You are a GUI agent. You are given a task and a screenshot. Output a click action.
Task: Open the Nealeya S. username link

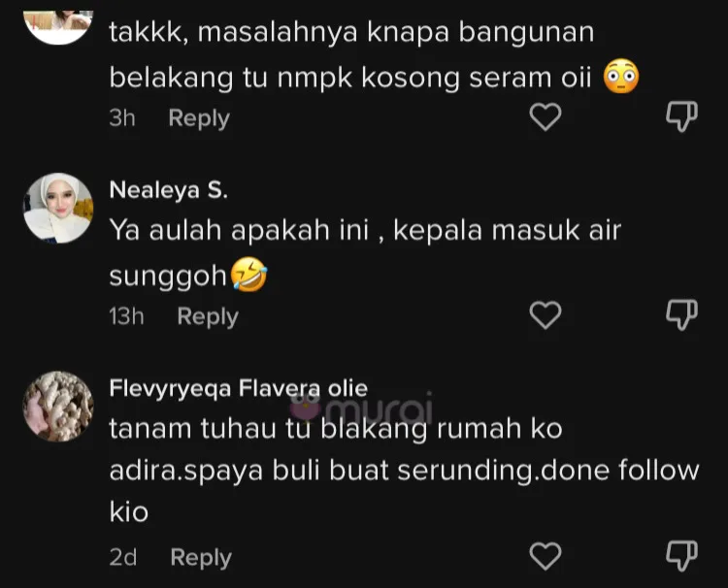pyautogui.click(x=169, y=190)
